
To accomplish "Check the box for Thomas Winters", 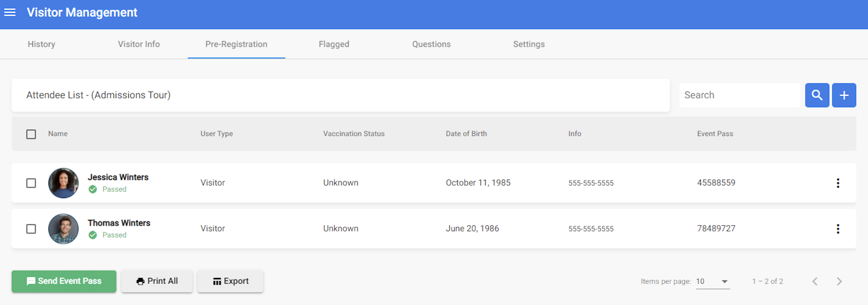I will click(31, 229).
